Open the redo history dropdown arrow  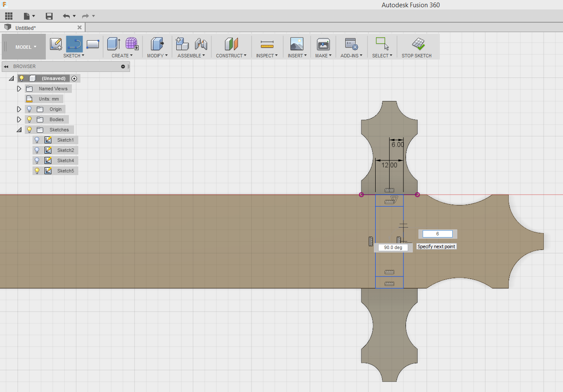[93, 16]
